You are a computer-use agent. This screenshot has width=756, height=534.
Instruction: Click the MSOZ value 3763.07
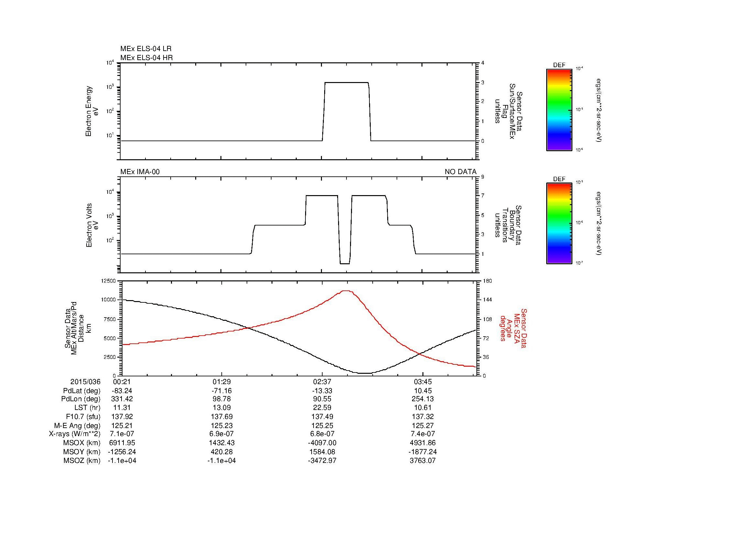click(422, 461)
